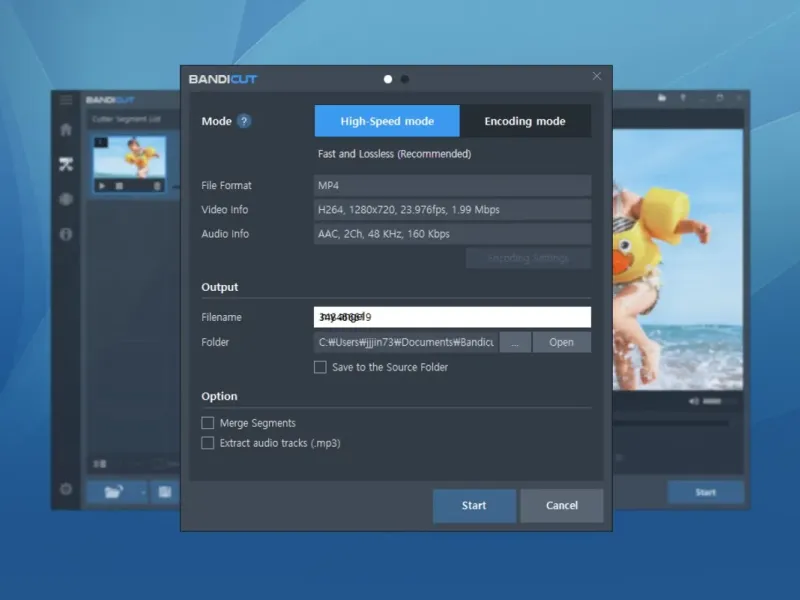Viewport: 800px width, 600px height.
Task: Click the MP4 File Format value
Action: (452, 185)
